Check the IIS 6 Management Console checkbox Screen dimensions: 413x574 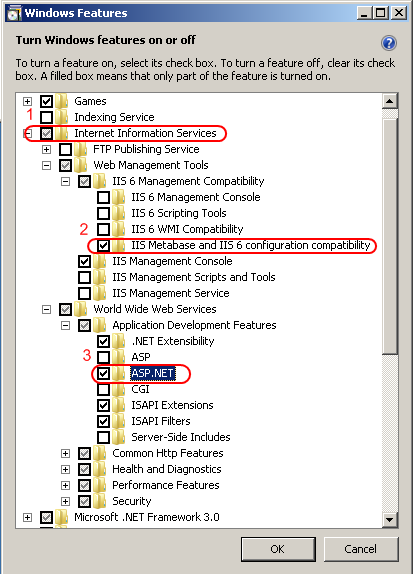103,197
